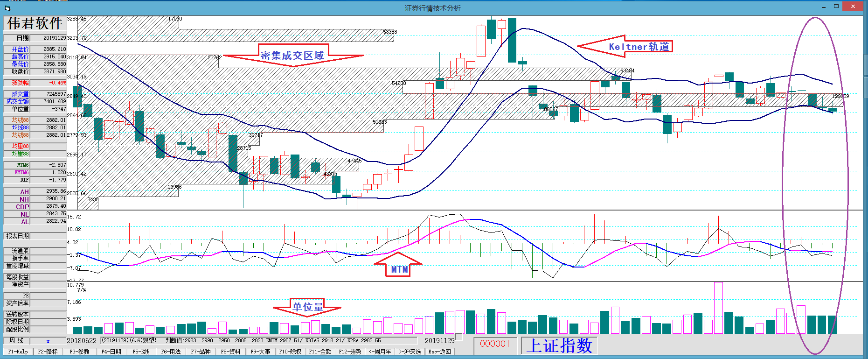
Task: Click the 伟君软件 logo label
Action: coord(35,23)
